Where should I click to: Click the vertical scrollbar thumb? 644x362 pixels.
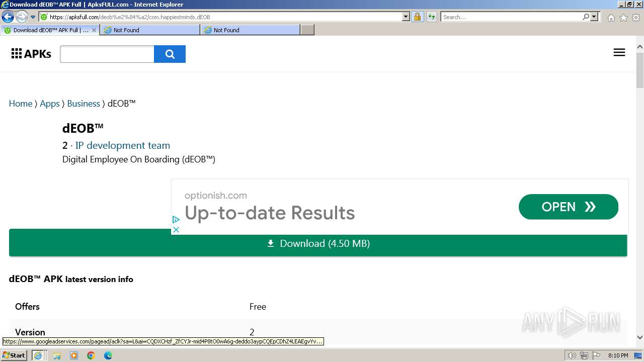[640, 70]
